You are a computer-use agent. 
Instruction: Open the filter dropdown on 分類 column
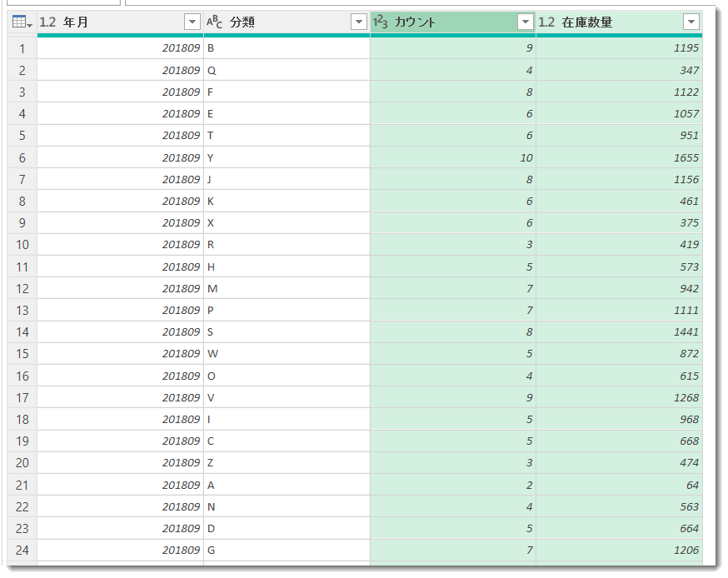point(360,22)
